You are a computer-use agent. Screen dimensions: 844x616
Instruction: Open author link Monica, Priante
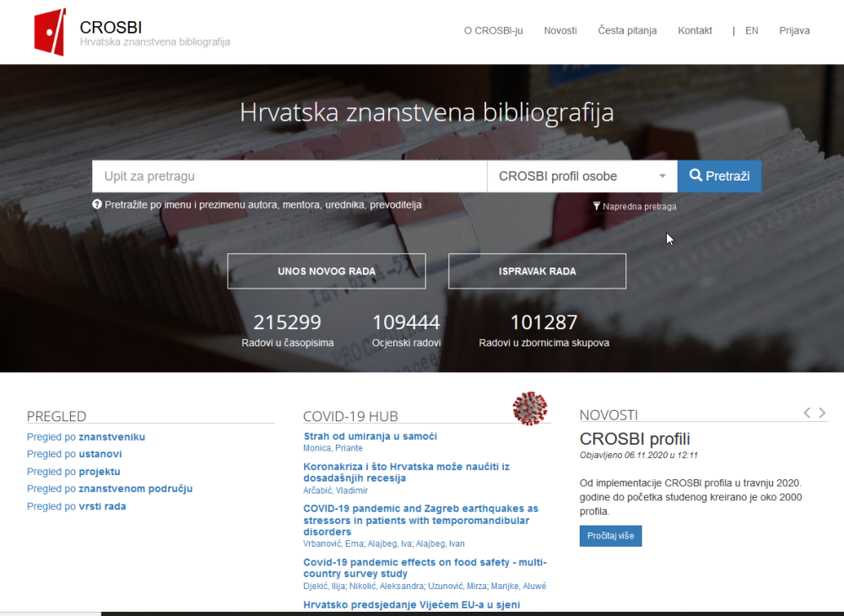pyautogui.click(x=333, y=448)
